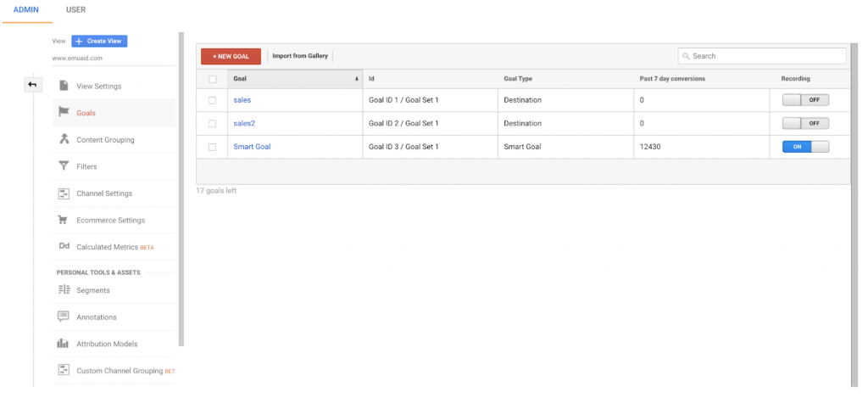The height and width of the screenshot is (398, 868).
Task: Check the sales2 goal checkbox
Action: pos(212,123)
